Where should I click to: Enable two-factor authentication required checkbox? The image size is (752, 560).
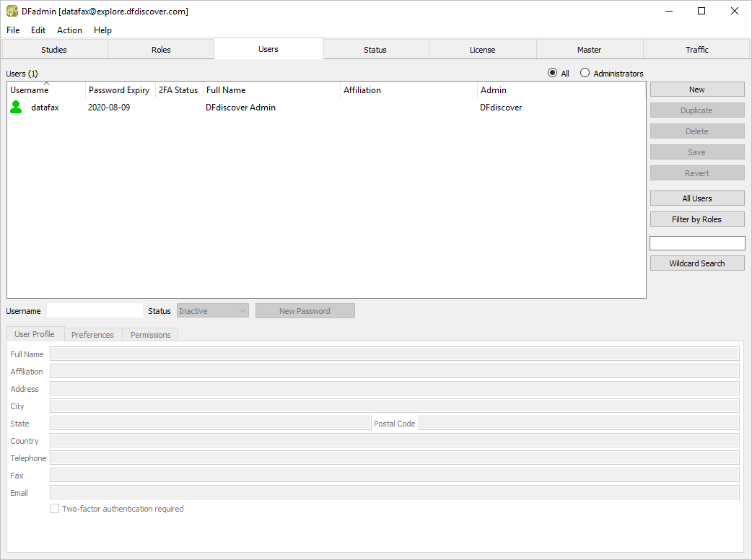click(x=55, y=509)
